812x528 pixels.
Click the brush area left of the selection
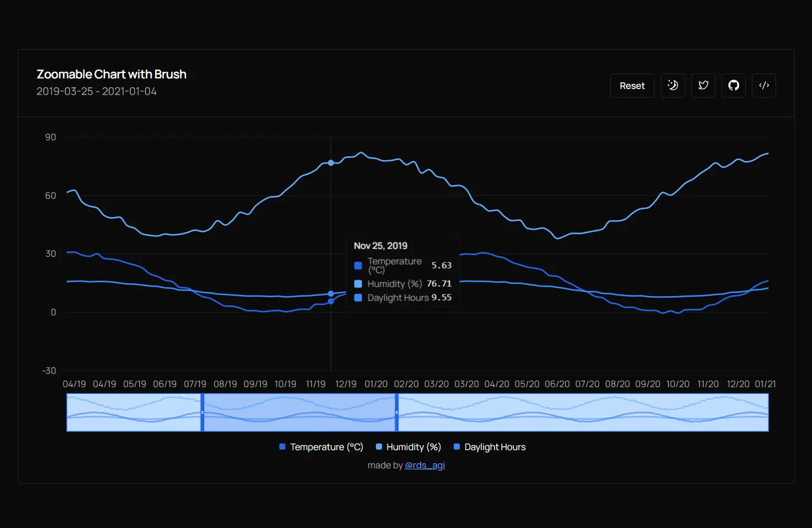(132, 413)
